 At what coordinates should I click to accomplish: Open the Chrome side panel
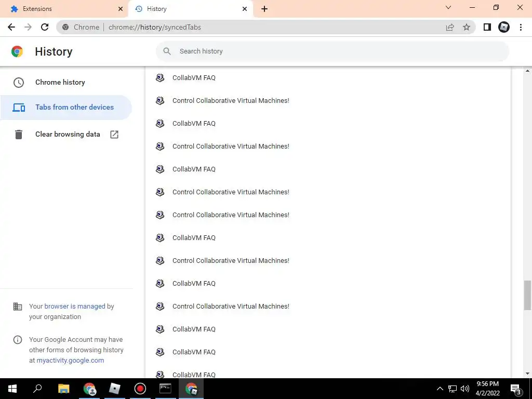coord(487,27)
